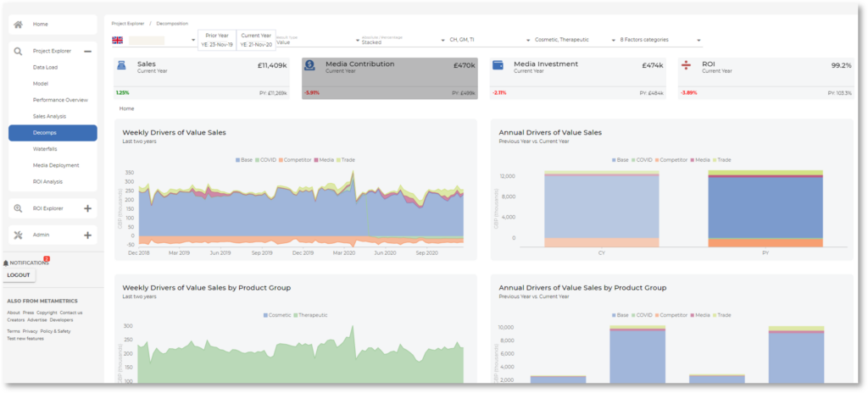The image size is (868, 393).
Task: Open the 8 Factors categories dropdown
Action: (x=660, y=41)
